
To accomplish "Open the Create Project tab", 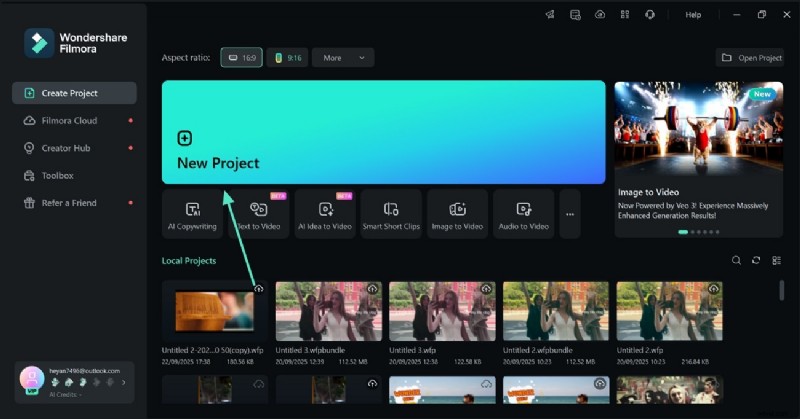I will tap(74, 93).
